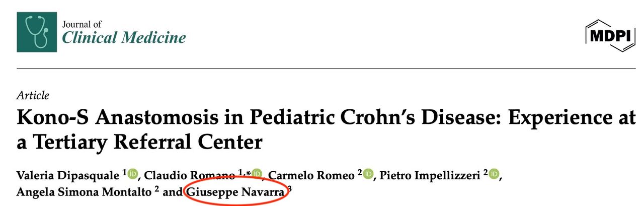Screen dimensions: 644x206
Task: Select author Carmelo Romeo
Action: 311,176
